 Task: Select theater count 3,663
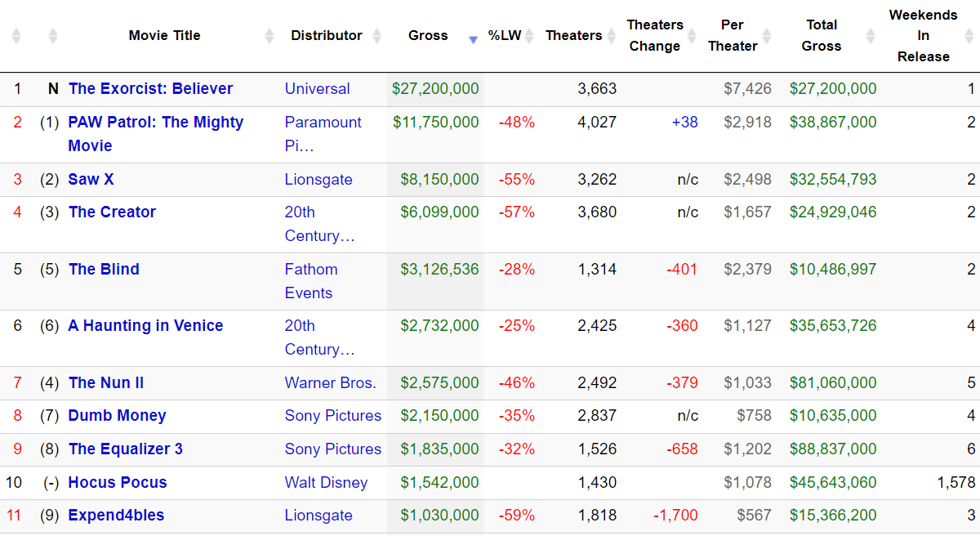[597, 89]
